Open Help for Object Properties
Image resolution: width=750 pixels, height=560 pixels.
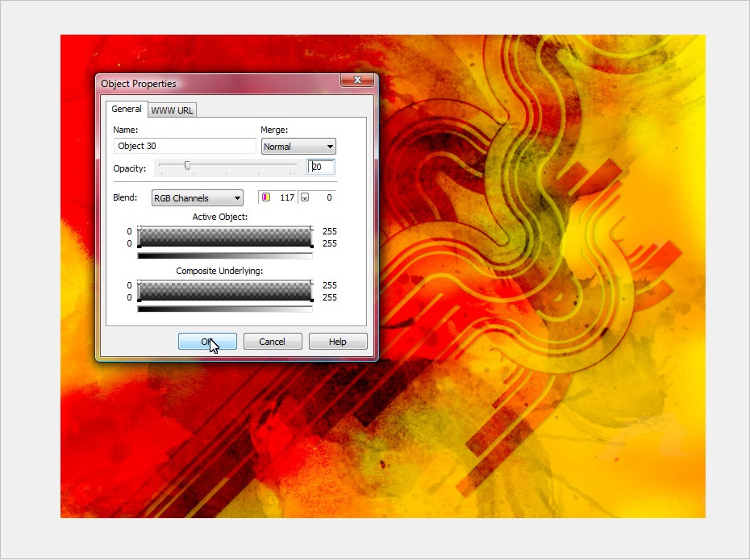click(338, 342)
